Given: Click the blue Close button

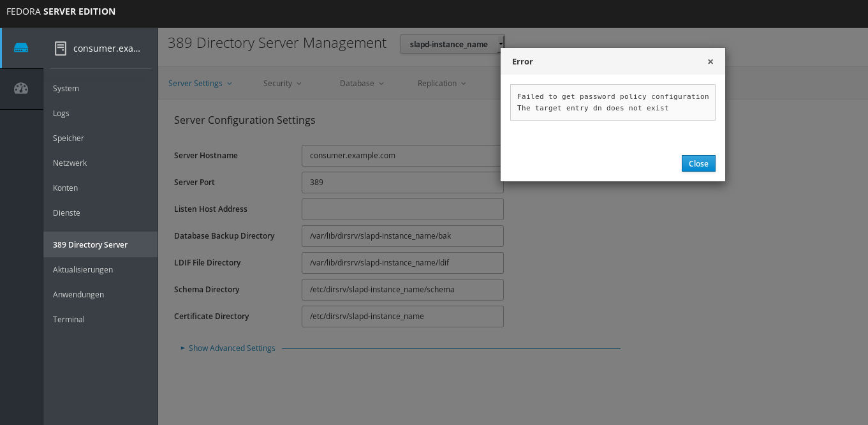Looking at the screenshot, I should coord(698,163).
